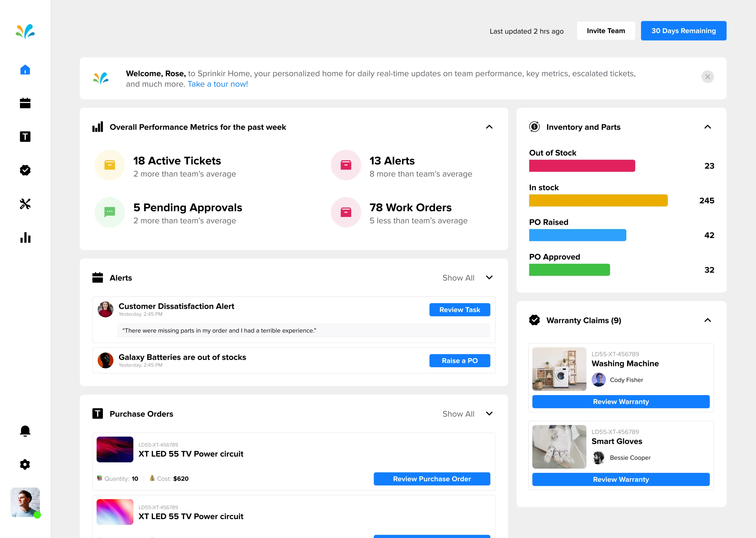Click the customer quote about missing parts

click(219, 331)
